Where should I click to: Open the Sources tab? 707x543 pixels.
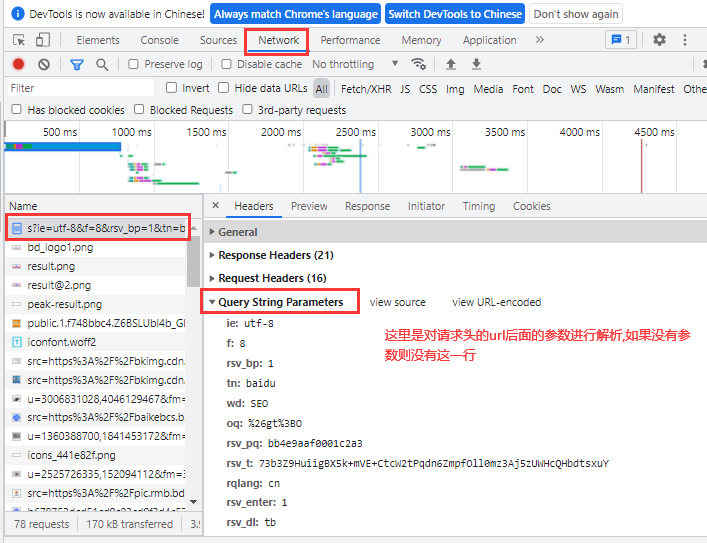pyautogui.click(x=218, y=40)
